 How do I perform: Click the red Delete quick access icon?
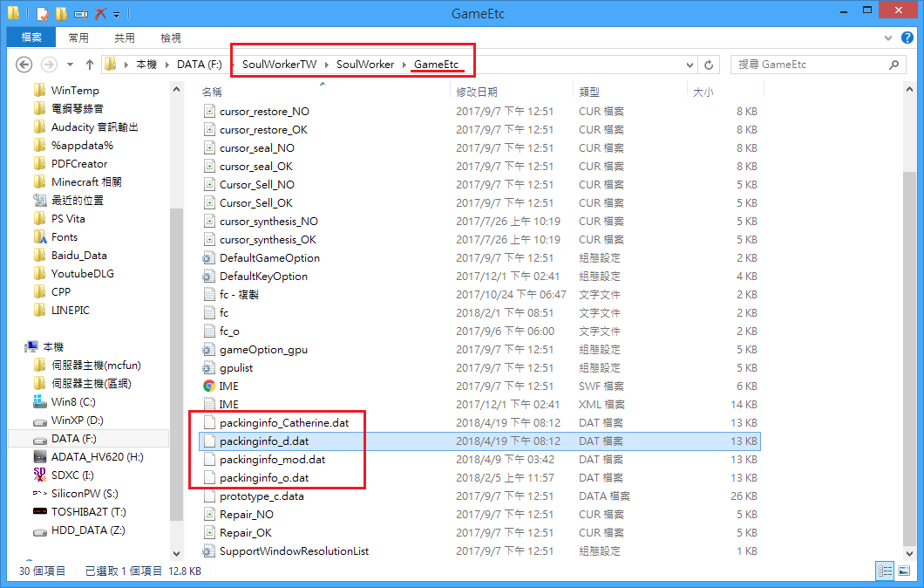pyautogui.click(x=101, y=13)
